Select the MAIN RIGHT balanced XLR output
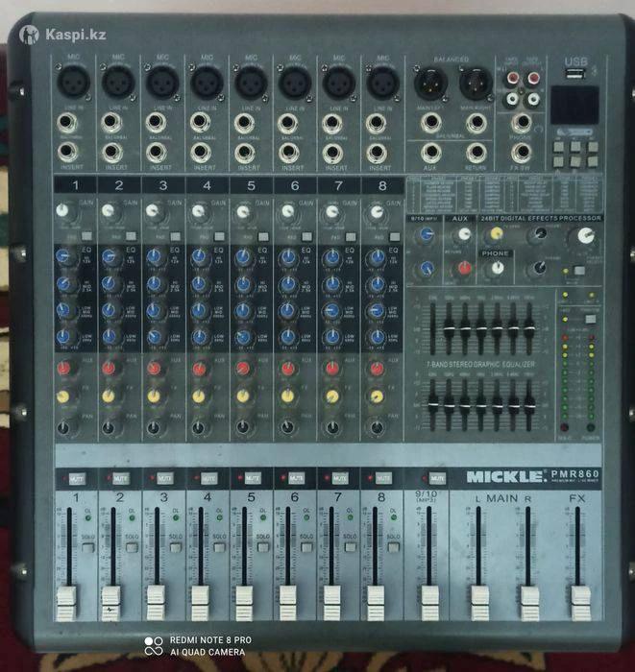 (476, 83)
